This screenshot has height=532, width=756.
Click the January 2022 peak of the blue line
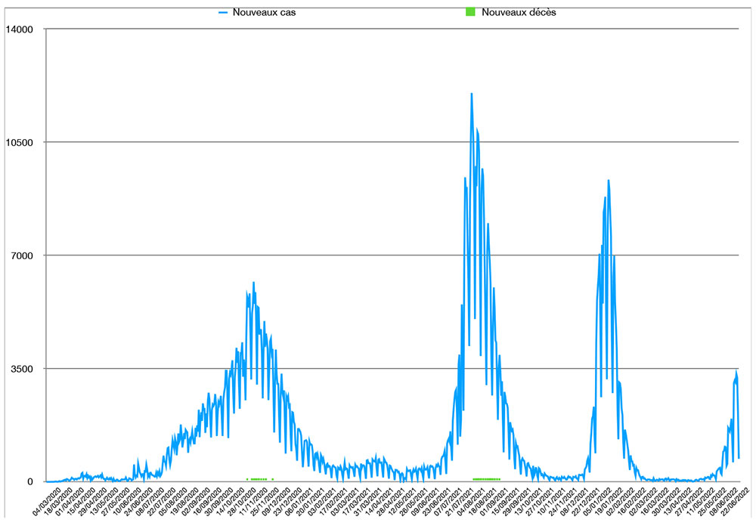pyautogui.click(x=608, y=181)
